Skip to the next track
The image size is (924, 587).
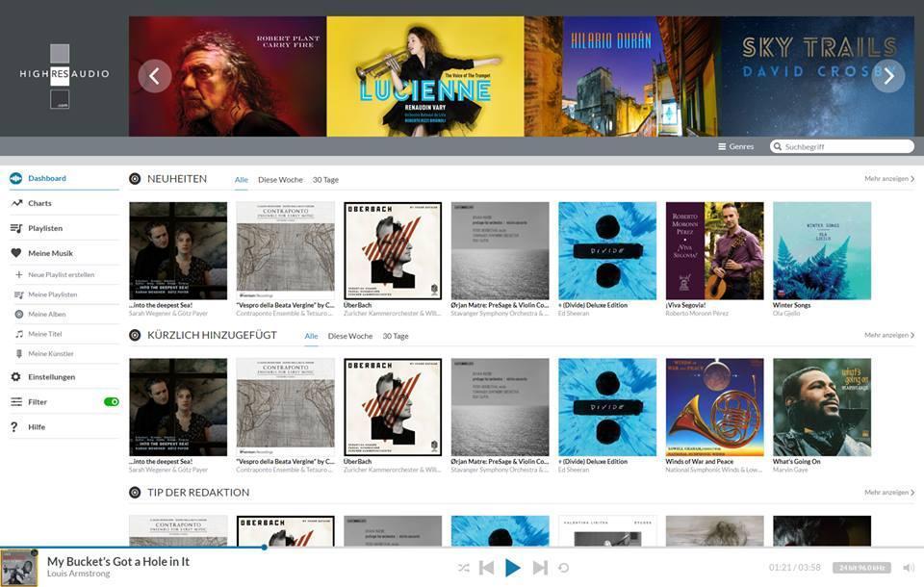(x=540, y=568)
